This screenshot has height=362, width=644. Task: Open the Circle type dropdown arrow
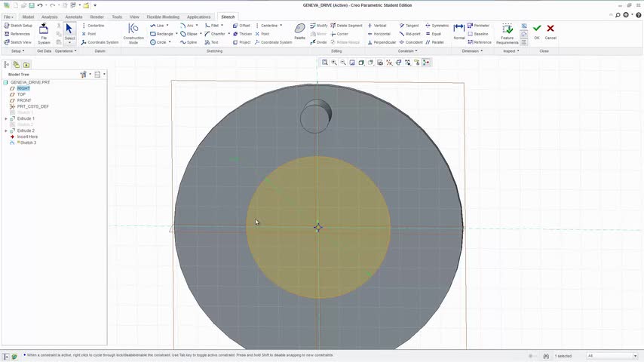click(170, 42)
